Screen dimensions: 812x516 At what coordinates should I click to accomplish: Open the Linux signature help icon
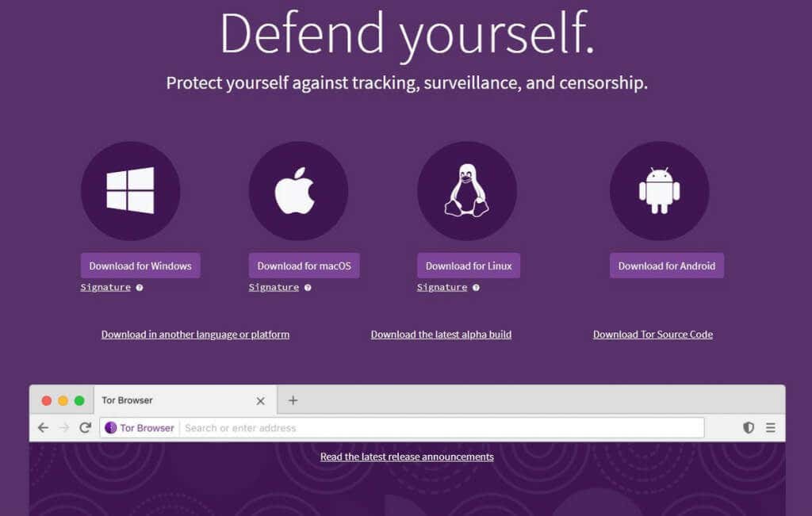coord(476,288)
